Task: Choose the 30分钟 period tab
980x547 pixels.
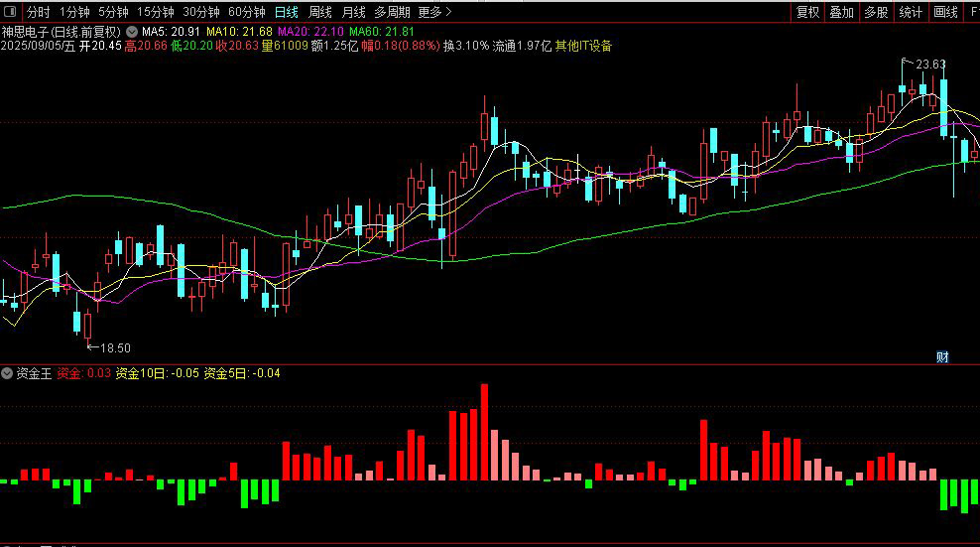Action: (x=200, y=12)
